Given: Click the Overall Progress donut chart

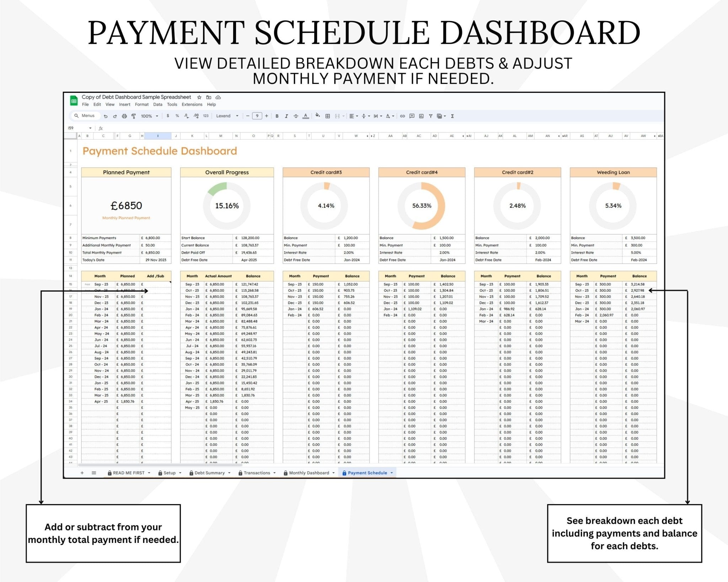Looking at the screenshot, I should (x=227, y=205).
